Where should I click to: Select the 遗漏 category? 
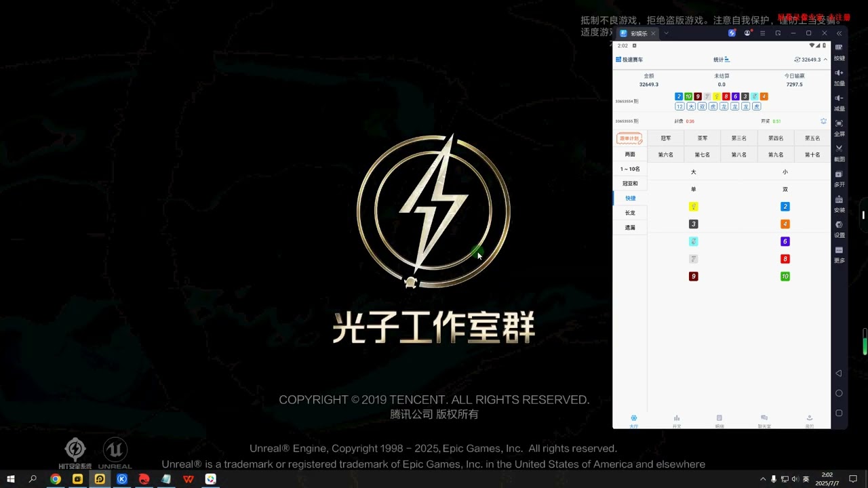click(630, 228)
